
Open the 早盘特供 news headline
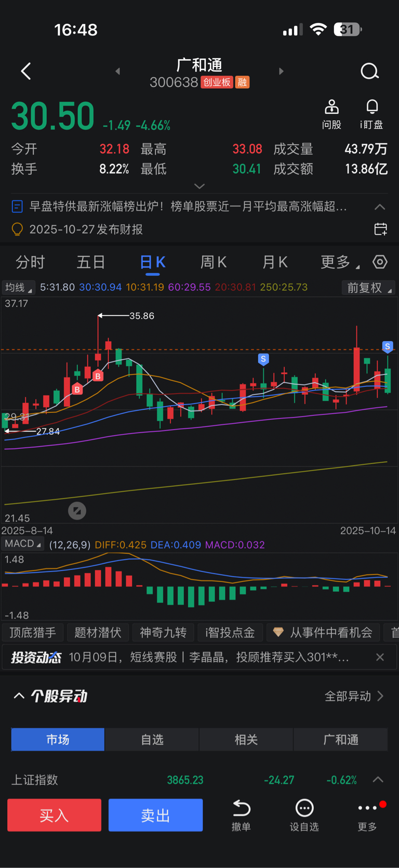coord(188,207)
